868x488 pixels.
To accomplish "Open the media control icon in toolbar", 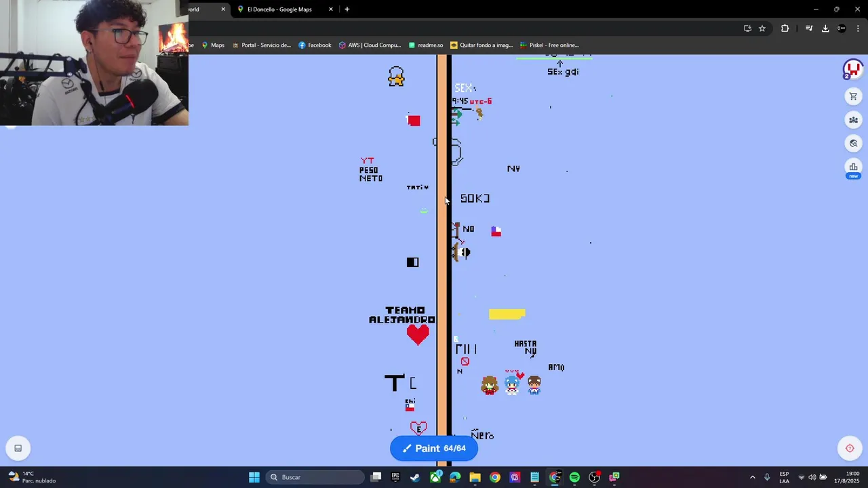I will (x=809, y=28).
